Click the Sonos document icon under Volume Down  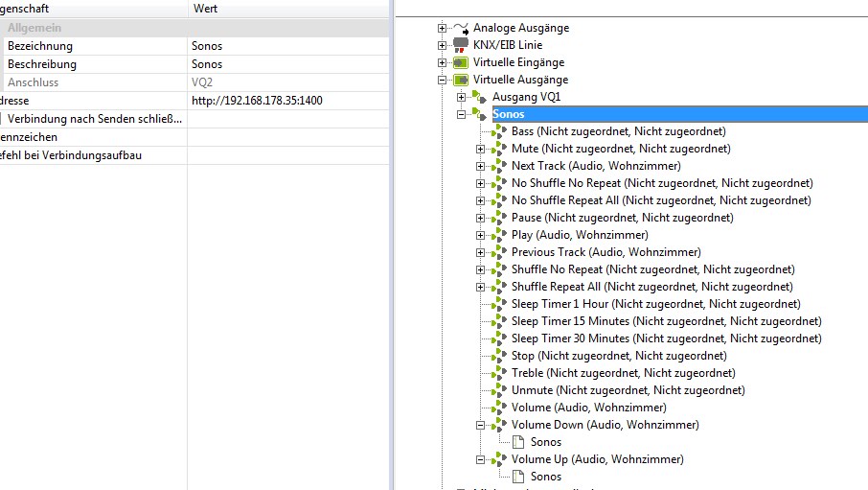tap(518, 442)
